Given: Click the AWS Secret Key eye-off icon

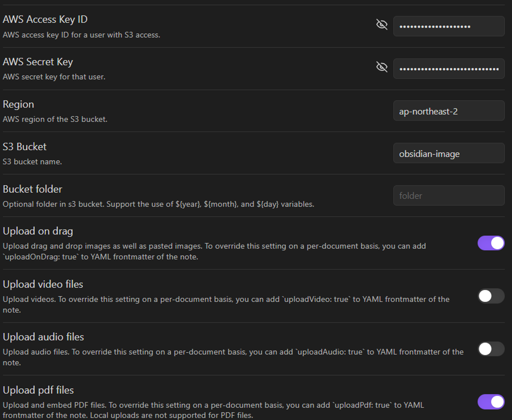Looking at the screenshot, I should pyautogui.click(x=382, y=67).
